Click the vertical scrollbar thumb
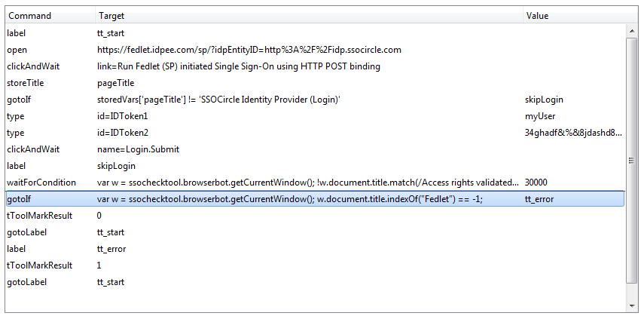Viewport: 644px width, 316px height. [x=631, y=161]
